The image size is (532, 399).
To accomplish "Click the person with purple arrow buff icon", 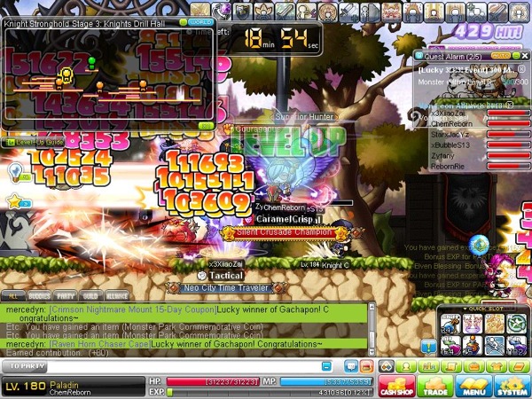I will (x=307, y=11).
